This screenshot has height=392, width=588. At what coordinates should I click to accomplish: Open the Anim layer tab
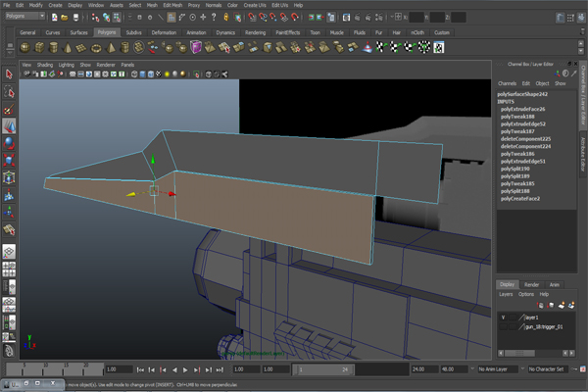point(555,285)
